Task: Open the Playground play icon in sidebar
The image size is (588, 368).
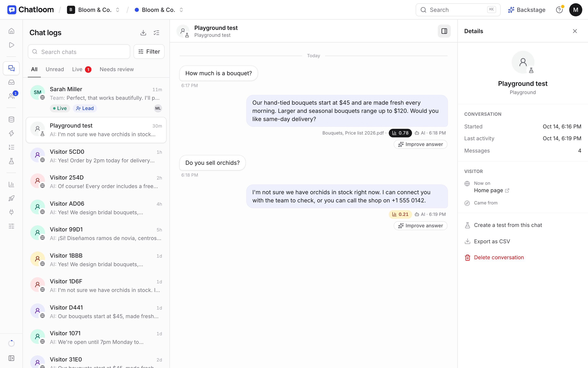Action: pyautogui.click(x=11, y=45)
